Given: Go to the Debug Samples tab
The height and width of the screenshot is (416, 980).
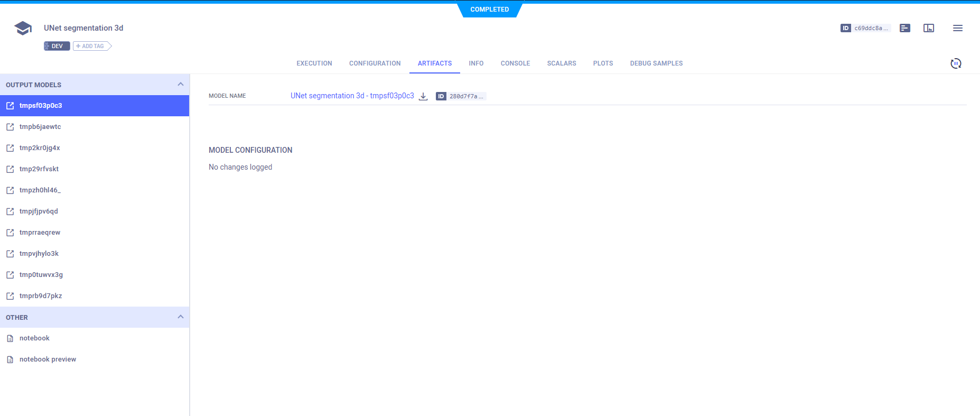Looking at the screenshot, I should click(x=656, y=63).
